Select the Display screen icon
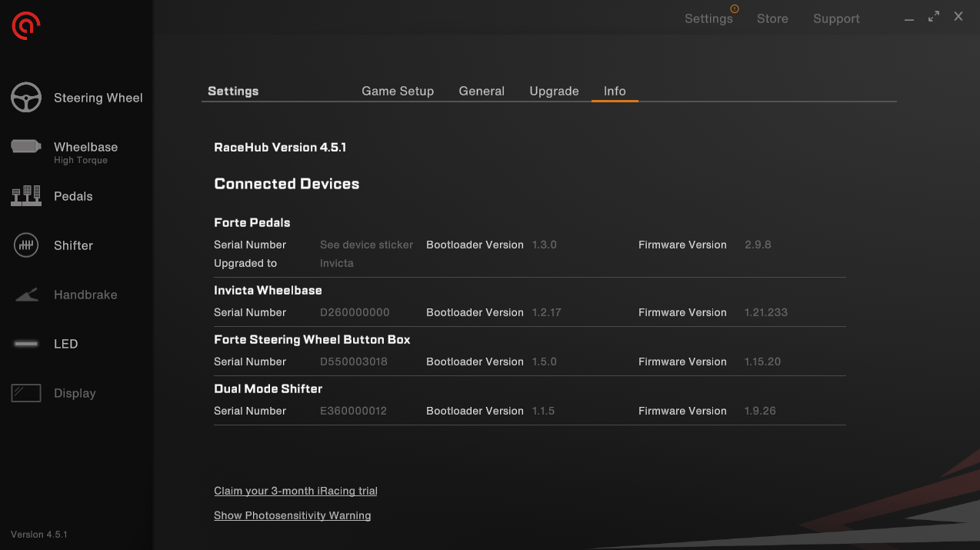Screen dimensions: 980x550 26,393
